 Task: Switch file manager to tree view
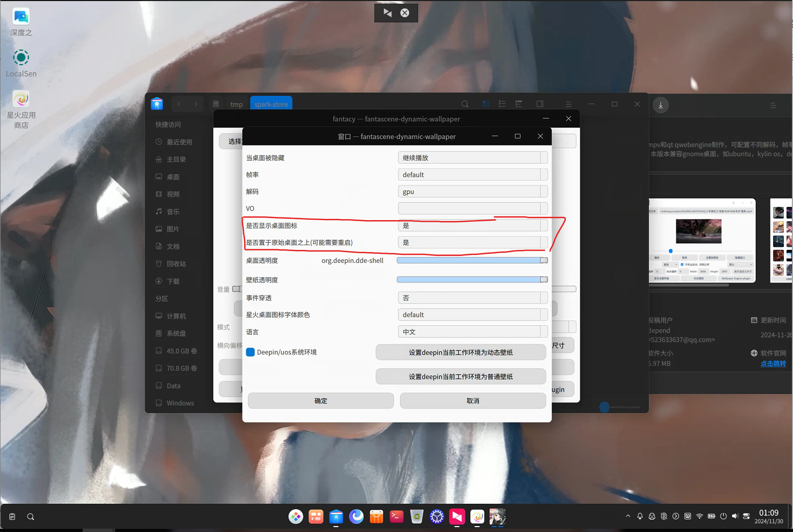(518, 104)
